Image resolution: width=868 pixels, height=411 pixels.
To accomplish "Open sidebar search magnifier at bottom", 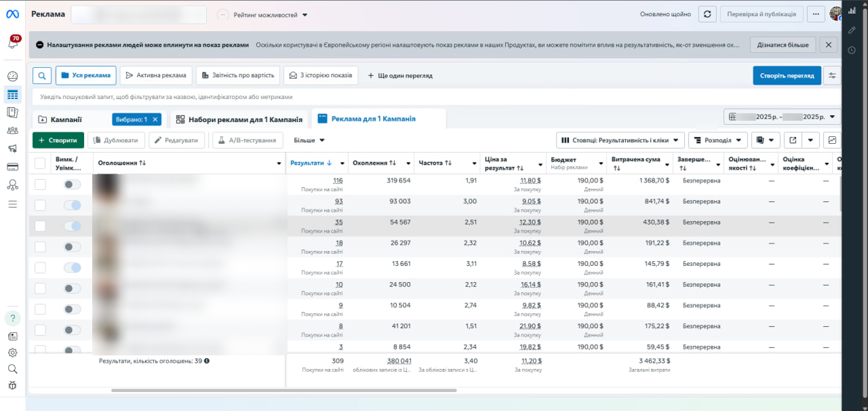I will 12,369.
